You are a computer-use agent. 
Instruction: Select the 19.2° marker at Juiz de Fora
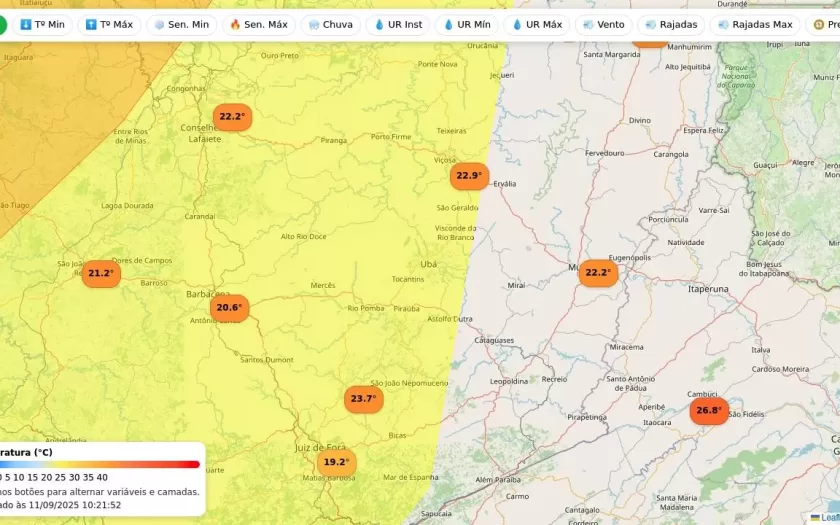click(x=336, y=462)
